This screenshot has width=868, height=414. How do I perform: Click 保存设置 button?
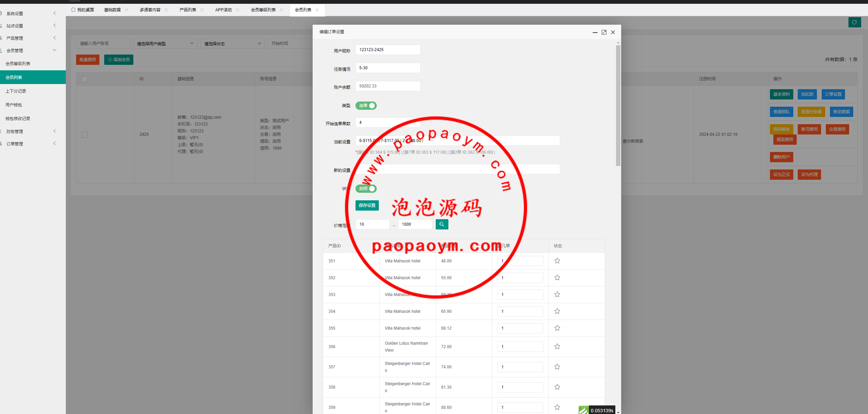(x=367, y=205)
